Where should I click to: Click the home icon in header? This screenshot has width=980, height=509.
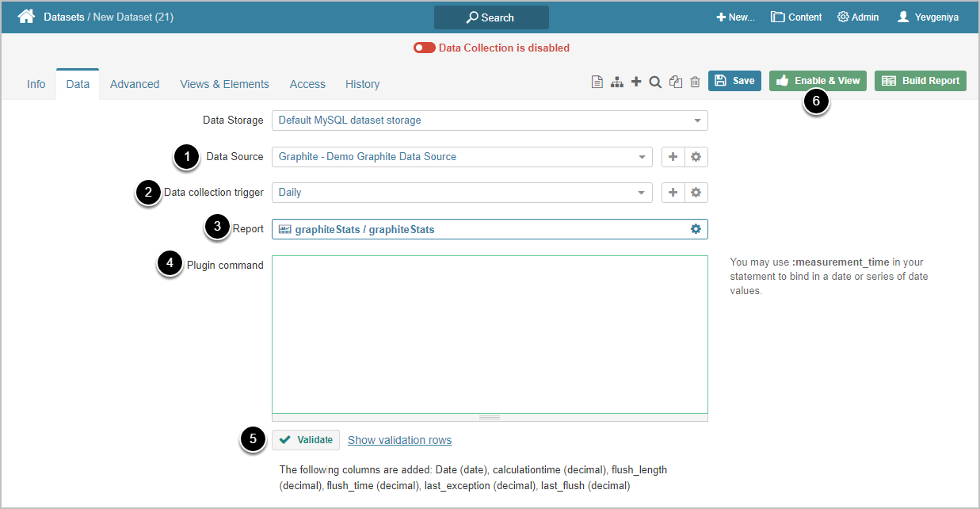point(26,17)
